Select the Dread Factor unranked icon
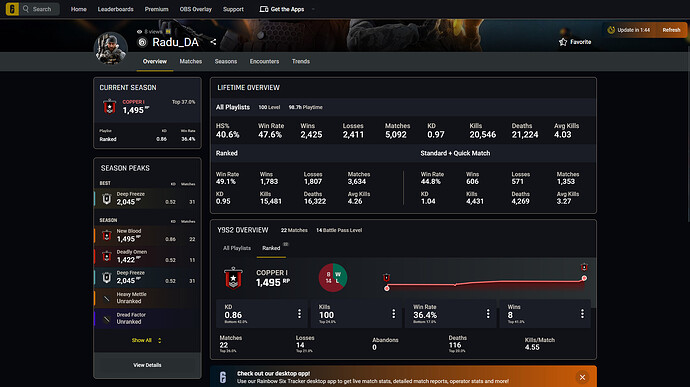Screen dimensions: 690x387 pos(106,319)
